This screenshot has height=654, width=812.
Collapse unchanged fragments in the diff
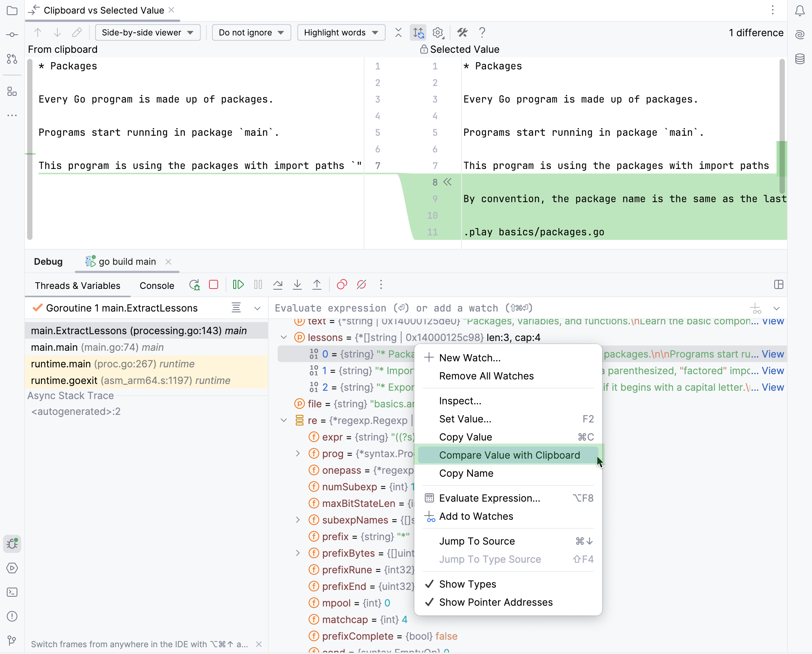(x=398, y=33)
